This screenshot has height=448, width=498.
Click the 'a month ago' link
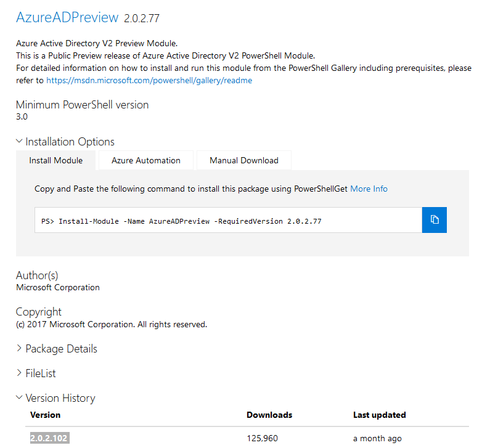click(x=377, y=438)
